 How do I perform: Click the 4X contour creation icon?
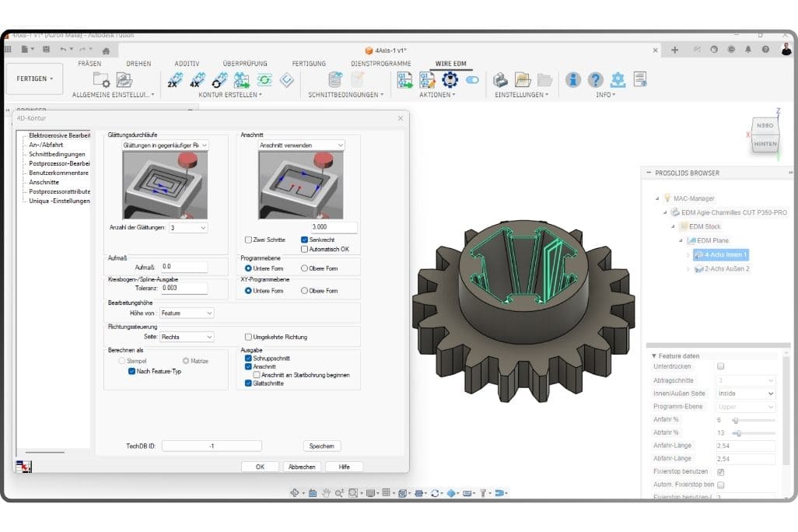[x=198, y=80]
